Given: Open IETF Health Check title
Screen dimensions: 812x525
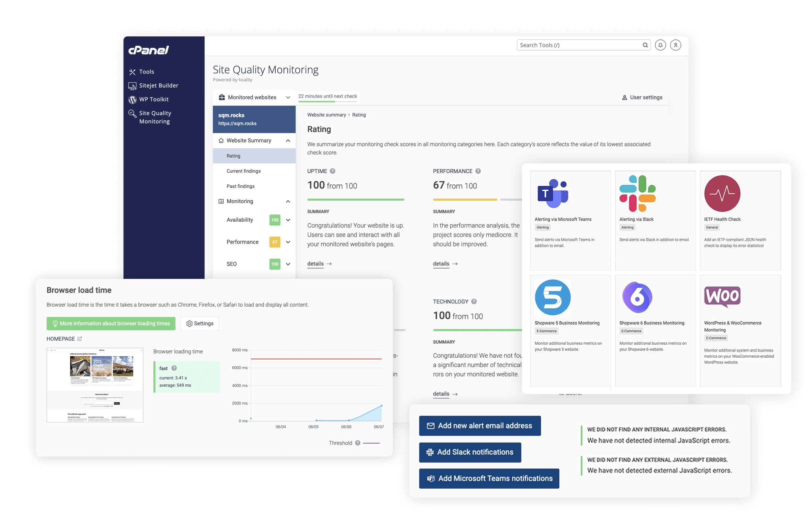Looking at the screenshot, I should click(722, 219).
